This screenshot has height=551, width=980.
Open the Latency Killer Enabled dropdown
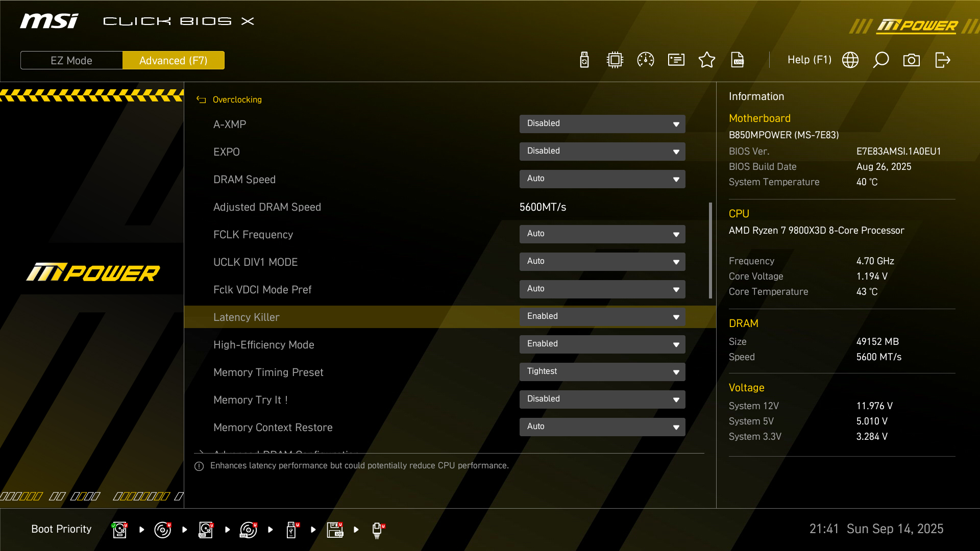pyautogui.click(x=602, y=317)
